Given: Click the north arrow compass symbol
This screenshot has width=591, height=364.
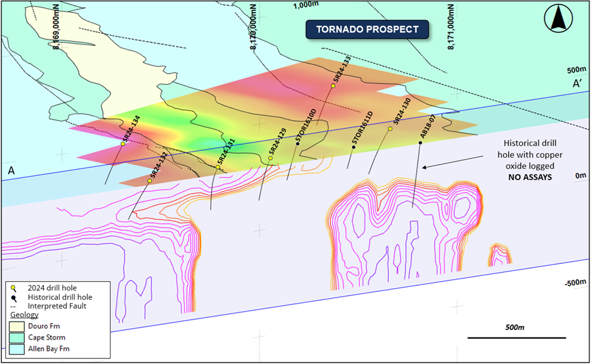Looking at the screenshot, I should click(558, 19).
